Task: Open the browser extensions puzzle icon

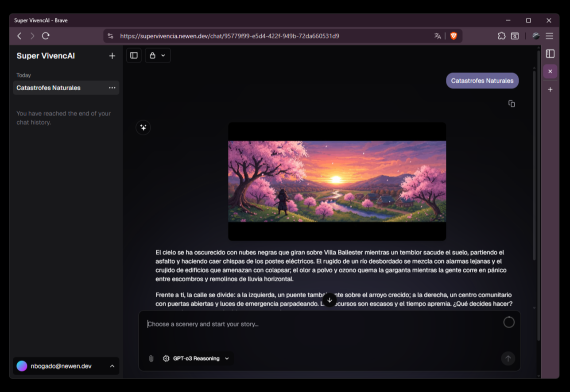Action: (x=501, y=36)
